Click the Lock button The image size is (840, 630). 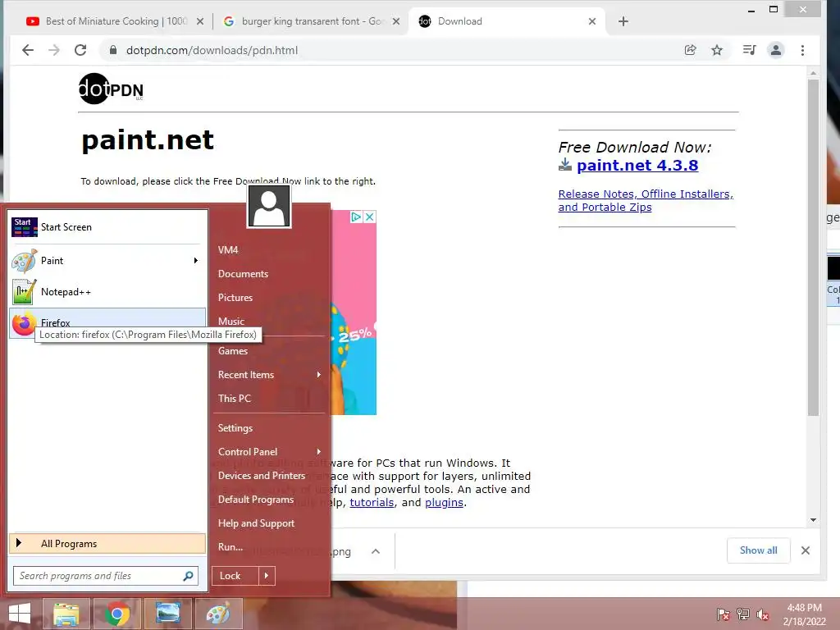pyautogui.click(x=235, y=576)
